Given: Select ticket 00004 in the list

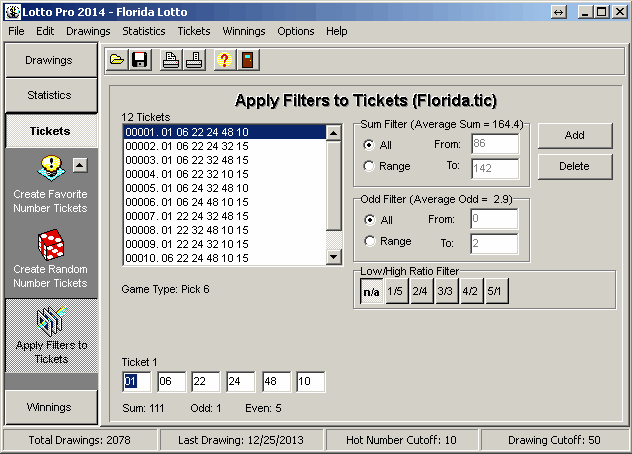Looking at the screenshot, I should coord(225,174).
